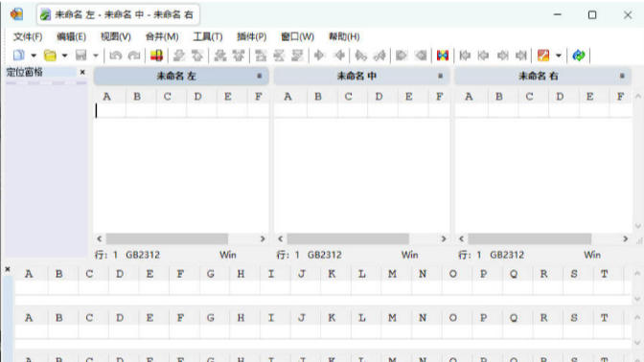Click the yellow Open folder icon
The width and height of the screenshot is (644, 362).
(50, 55)
